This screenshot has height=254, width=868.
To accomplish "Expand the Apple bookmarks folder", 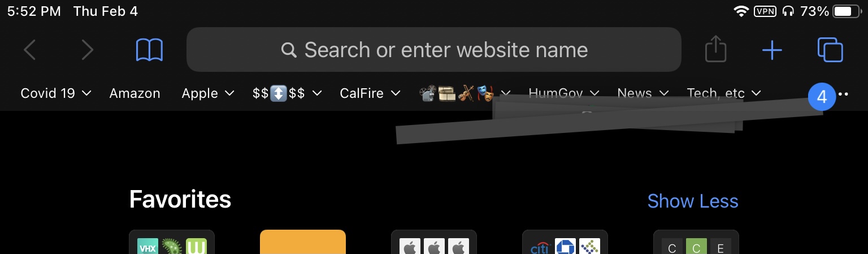I will point(207,93).
